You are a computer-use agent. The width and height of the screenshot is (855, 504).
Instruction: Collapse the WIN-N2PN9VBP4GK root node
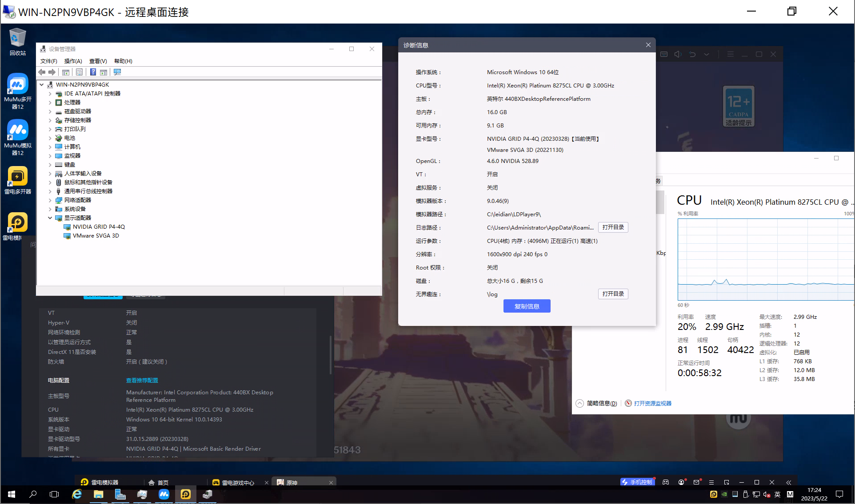(42, 85)
